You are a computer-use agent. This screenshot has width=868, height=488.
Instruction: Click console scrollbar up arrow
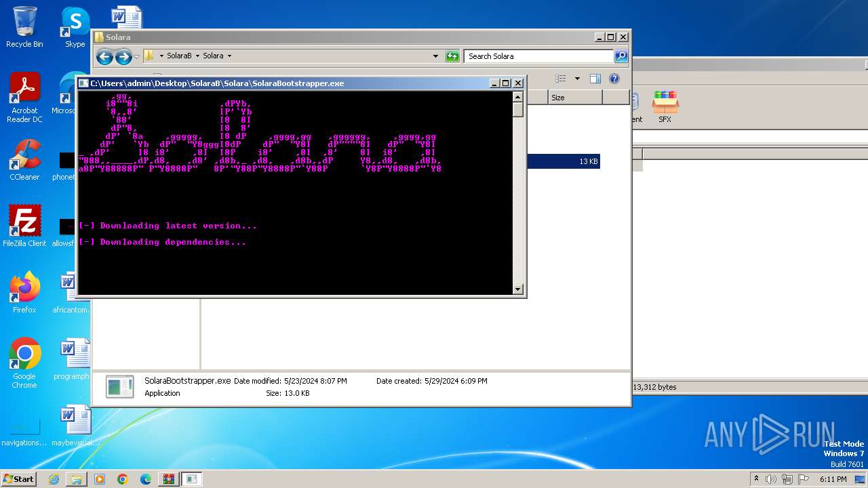518,97
